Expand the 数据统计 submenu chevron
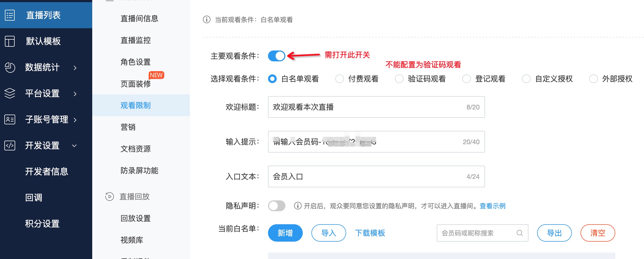 (x=75, y=68)
